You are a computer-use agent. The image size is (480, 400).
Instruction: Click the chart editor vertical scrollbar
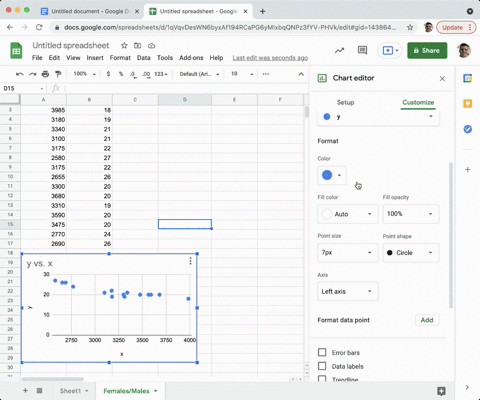pos(451,235)
